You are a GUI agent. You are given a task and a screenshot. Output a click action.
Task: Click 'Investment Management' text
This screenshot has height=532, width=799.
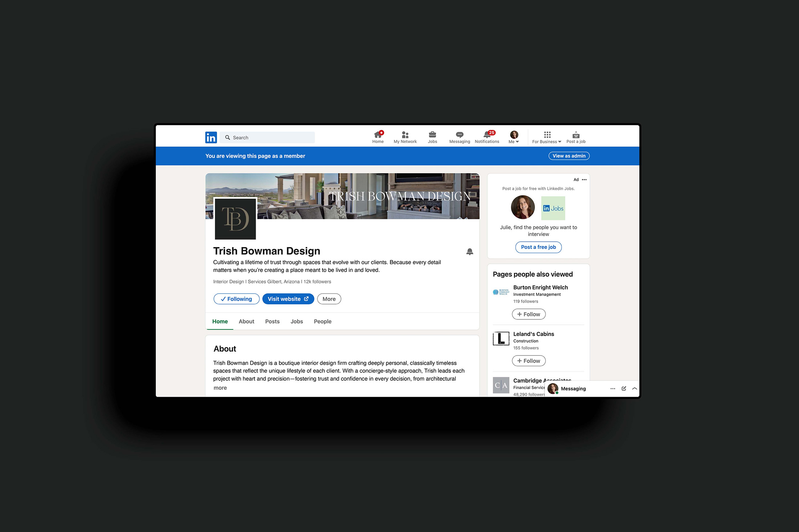pyautogui.click(x=537, y=295)
